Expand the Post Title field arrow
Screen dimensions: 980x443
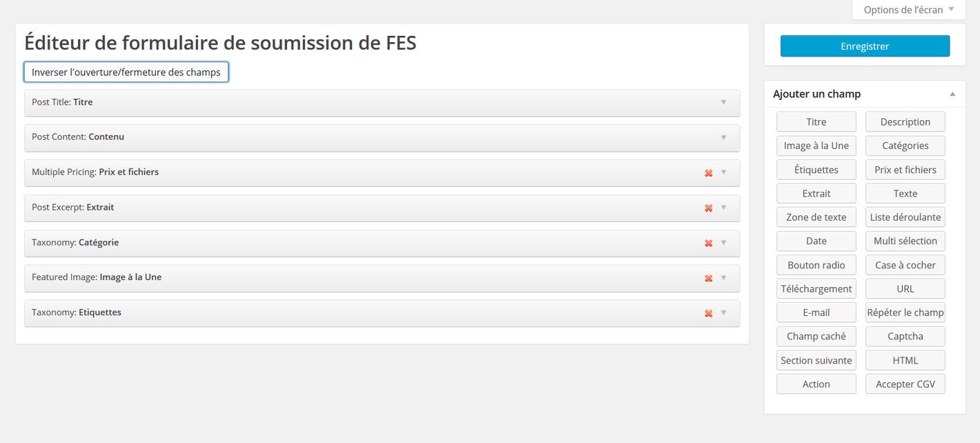tap(723, 102)
